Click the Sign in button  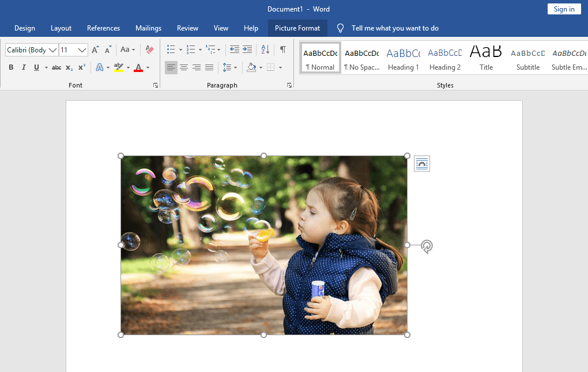tap(564, 9)
